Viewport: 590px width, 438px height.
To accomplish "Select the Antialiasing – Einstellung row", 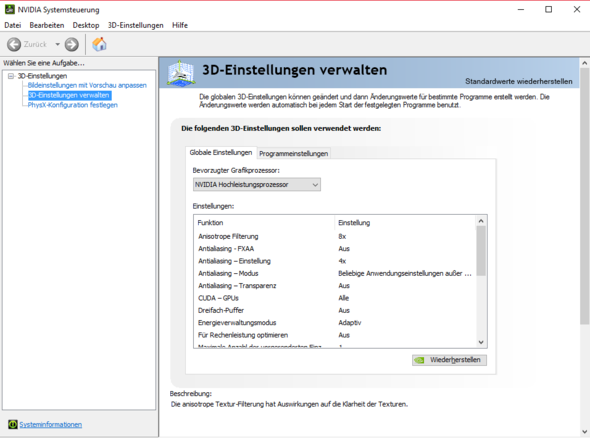I will (x=335, y=261).
